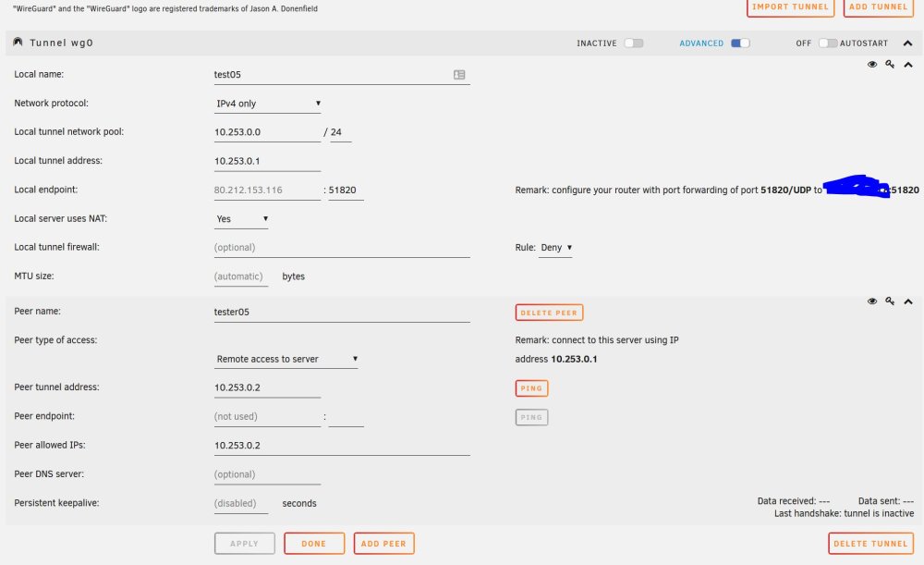
Task: Click the local name card icon
Action: pyautogui.click(x=459, y=74)
